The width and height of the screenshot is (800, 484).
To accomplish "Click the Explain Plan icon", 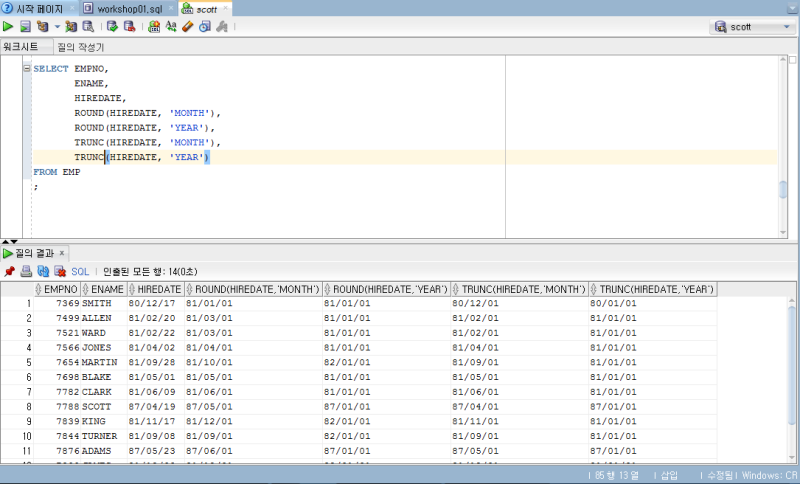I will (43, 27).
